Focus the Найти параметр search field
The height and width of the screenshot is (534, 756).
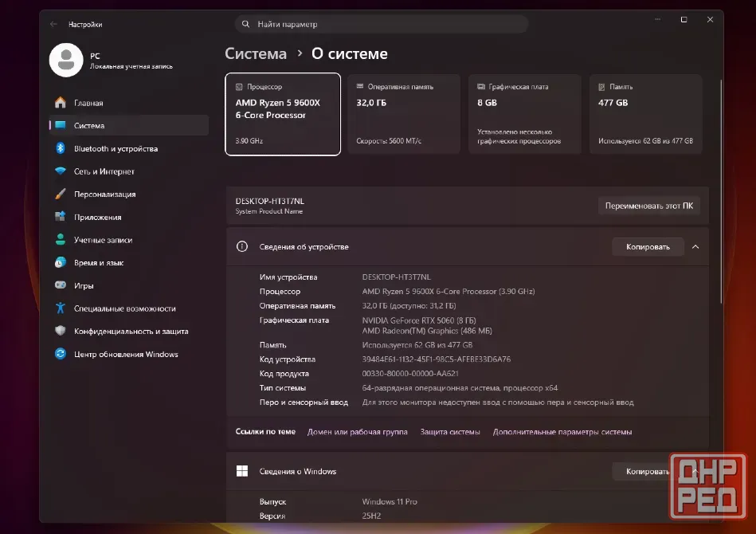(x=382, y=24)
